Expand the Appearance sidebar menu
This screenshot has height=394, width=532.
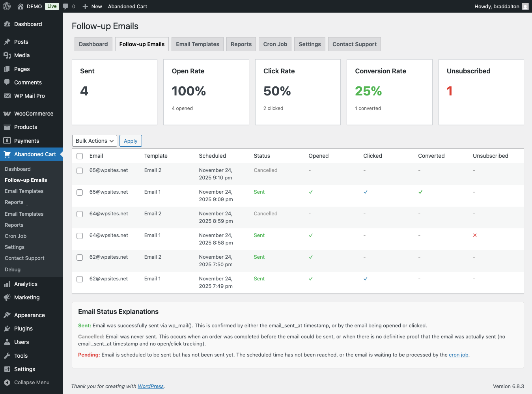(29, 315)
